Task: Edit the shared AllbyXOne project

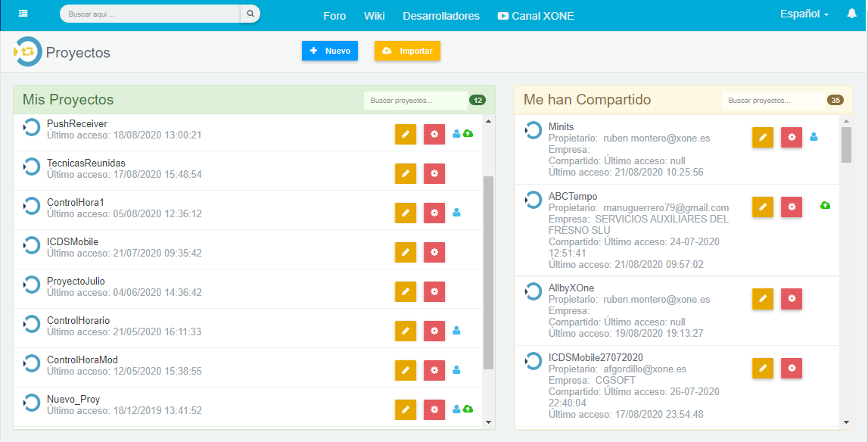Action: 763,298
